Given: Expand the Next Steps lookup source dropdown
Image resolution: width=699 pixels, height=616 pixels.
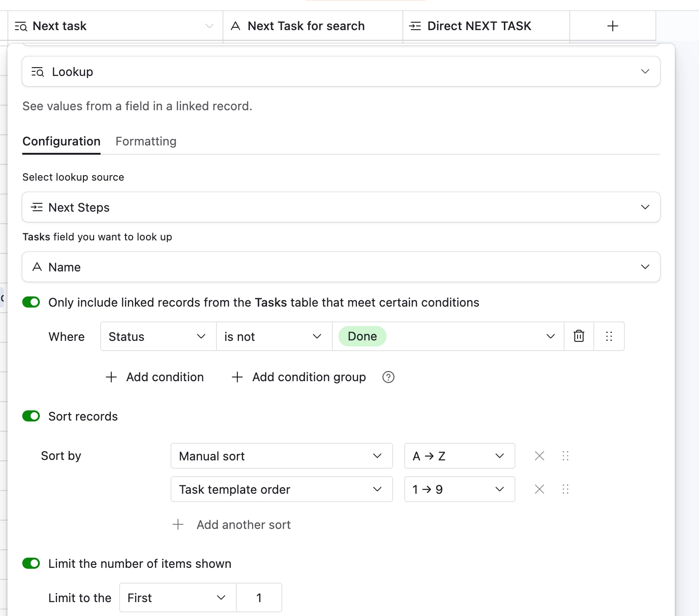Looking at the screenshot, I should (x=341, y=207).
